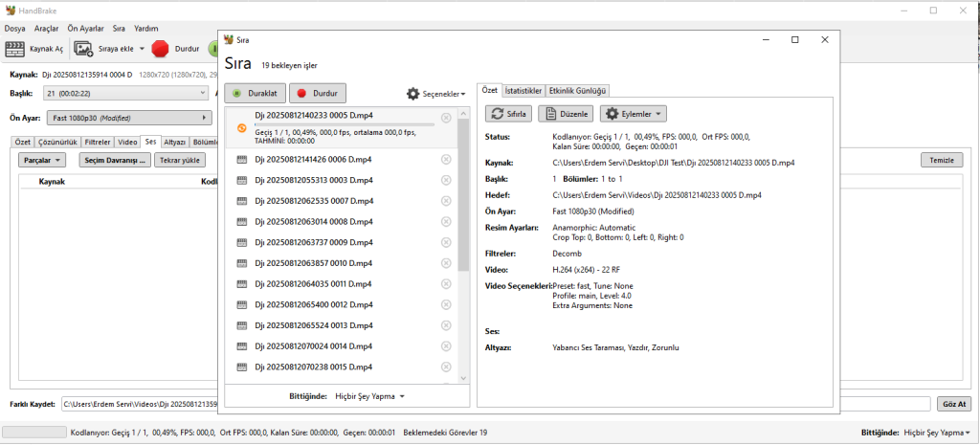Open Bittiğinde dropdown in the queue window
The image size is (980, 445).
(370, 396)
